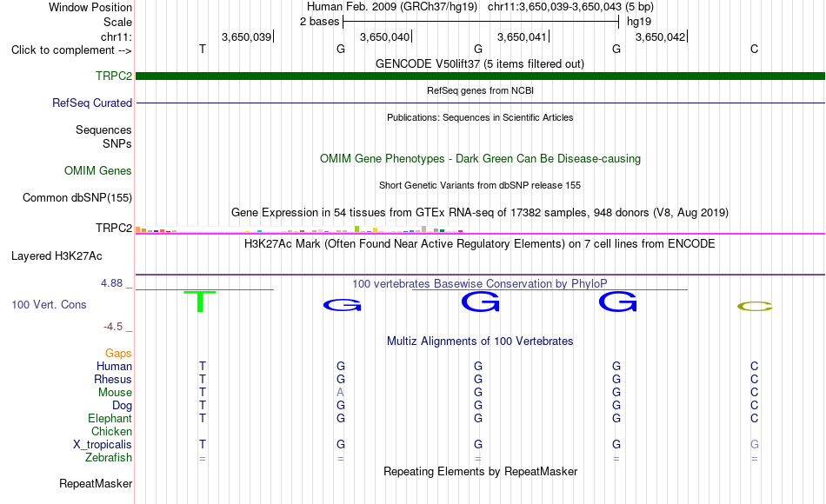Click the T base in the Human row
The height and width of the screenshot is (504, 826).
(203, 366)
